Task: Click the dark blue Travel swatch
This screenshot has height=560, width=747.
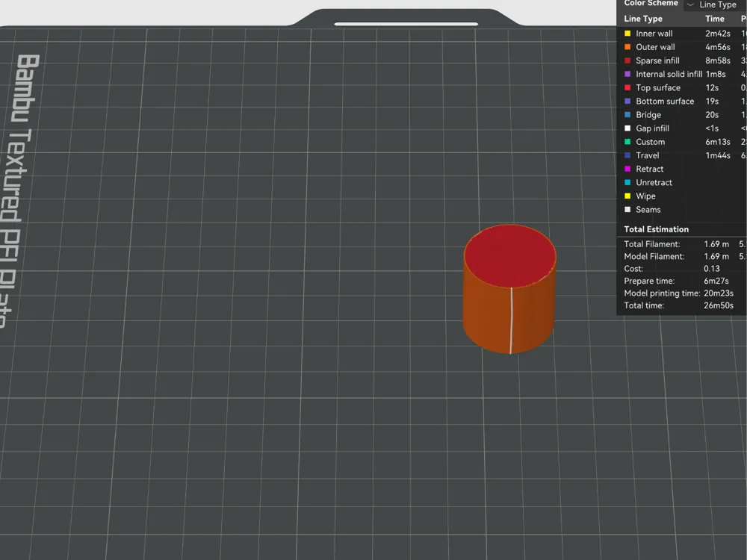Action: (x=627, y=155)
